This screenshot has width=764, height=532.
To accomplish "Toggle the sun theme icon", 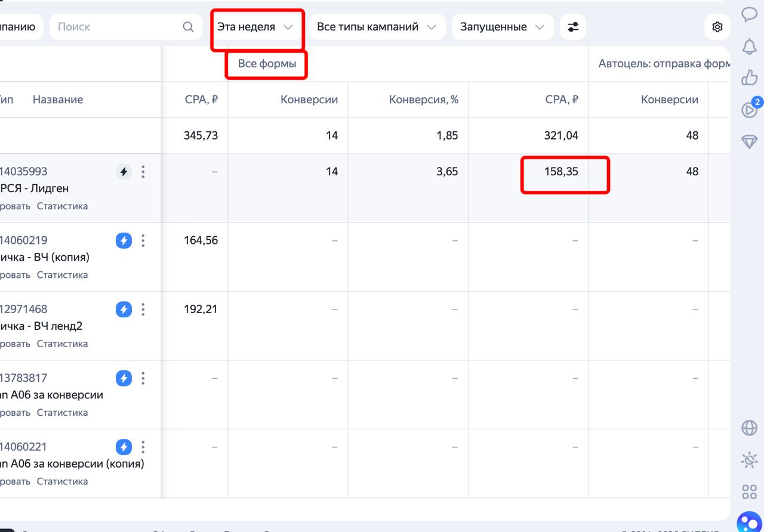I will 749,460.
